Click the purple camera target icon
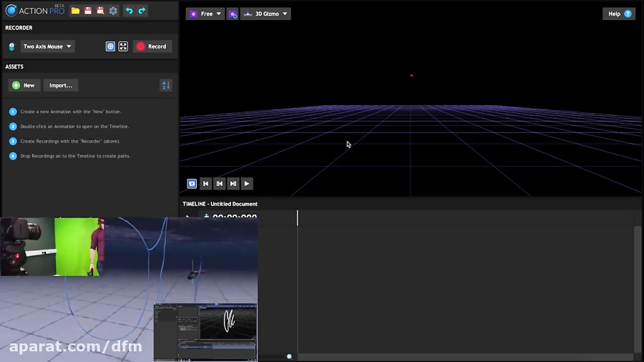Viewport: 644px width, 362px height. point(233,14)
